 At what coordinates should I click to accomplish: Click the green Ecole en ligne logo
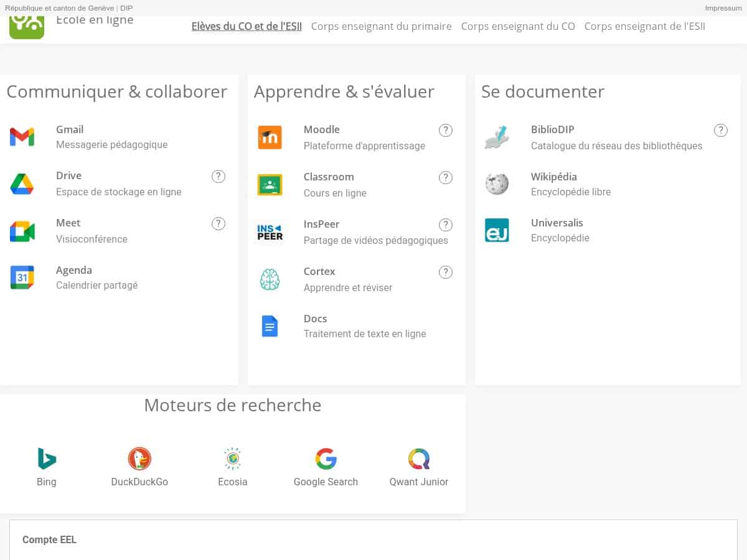[x=27, y=27]
